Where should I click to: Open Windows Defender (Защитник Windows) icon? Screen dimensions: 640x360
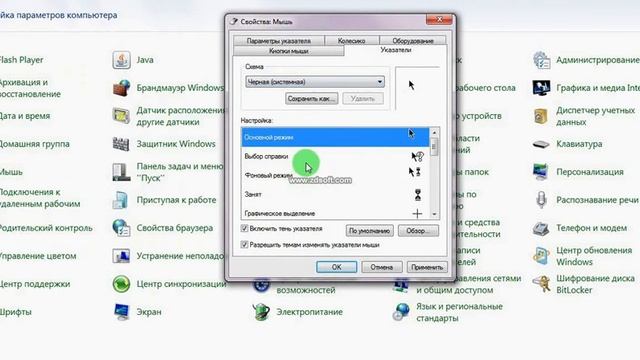point(121,144)
